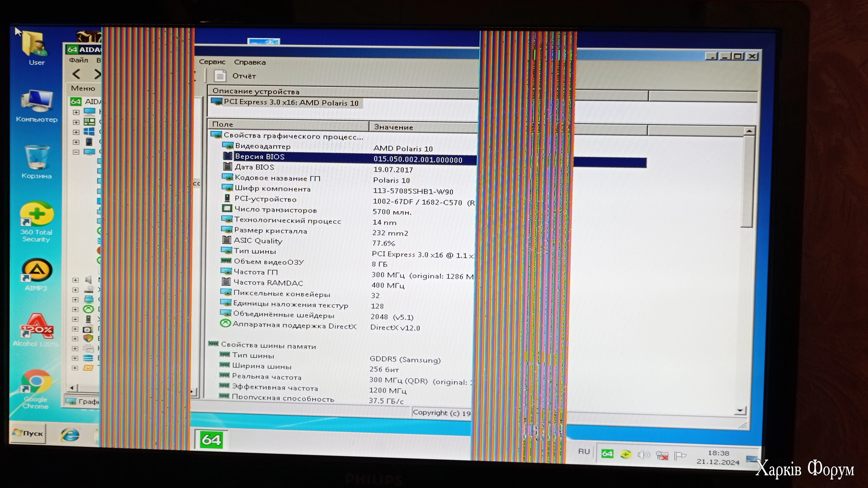Image resolution: width=868 pixels, height=488 pixels.
Task: Expand the first tree node under AIDA64
Action: (76, 112)
